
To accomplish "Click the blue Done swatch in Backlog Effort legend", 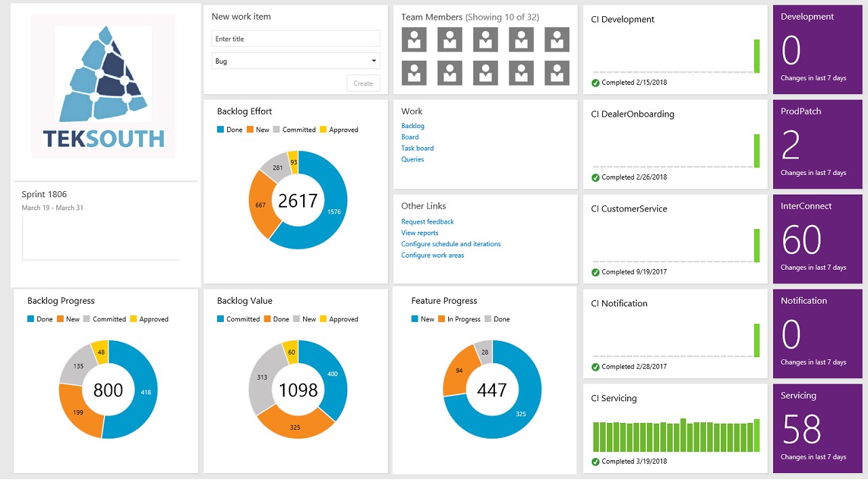I will [220, 129].
